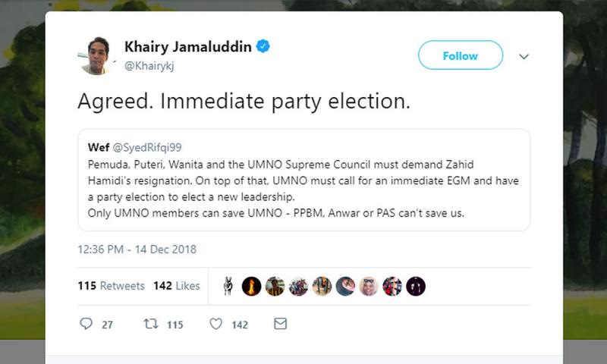Click Khairy Jamaluddin's profile picture
This screenshot has width=607, height=364.
pos(96,56)
